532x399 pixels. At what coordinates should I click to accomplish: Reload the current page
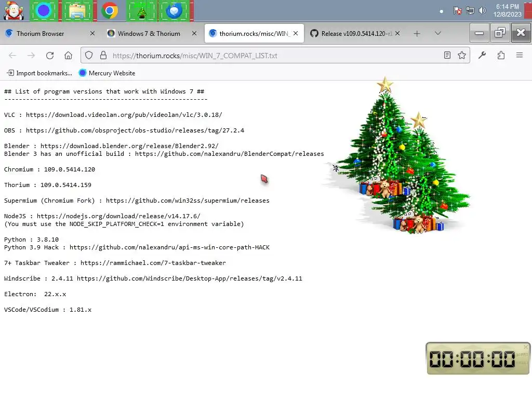(50, 55)
